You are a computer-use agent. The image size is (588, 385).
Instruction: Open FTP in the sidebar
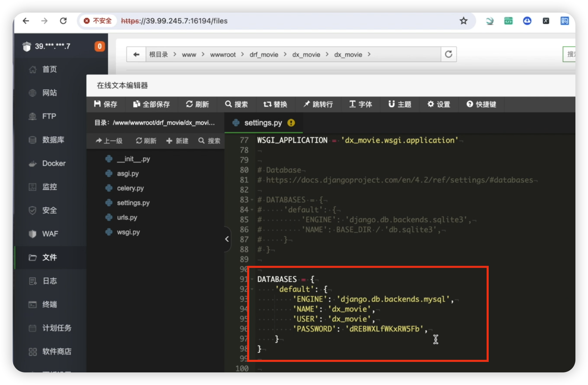tap(49, 116)
